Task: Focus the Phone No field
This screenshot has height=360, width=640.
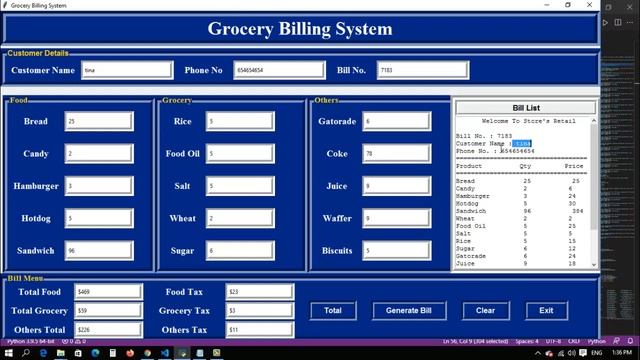Action: click(x=280, y=70)
